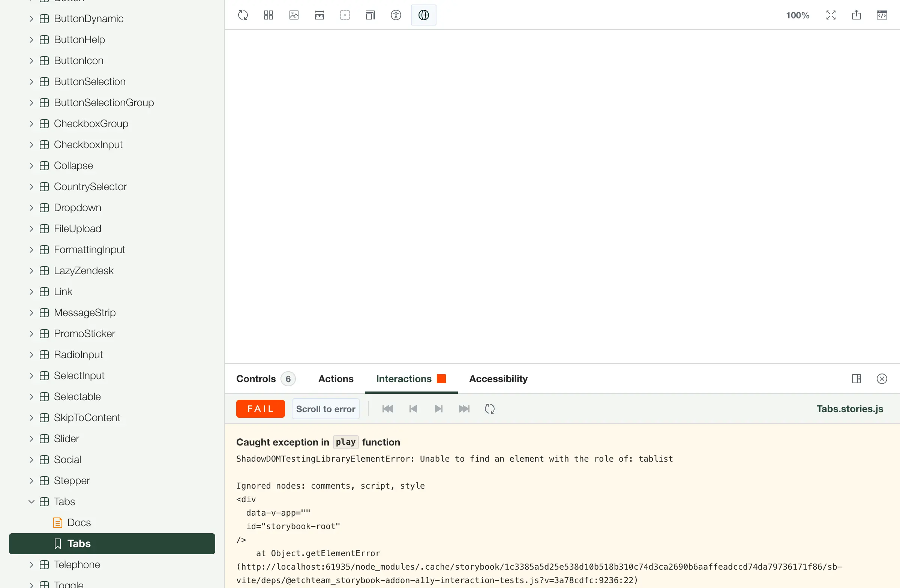This screenshot has width=900, height=588.
Task: Open the accessibility vision simulator icon
Action: pos(396,15)
